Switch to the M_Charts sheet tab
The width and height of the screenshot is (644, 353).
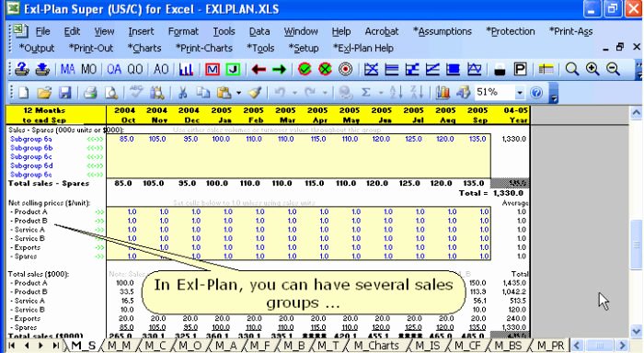[376, 346]
